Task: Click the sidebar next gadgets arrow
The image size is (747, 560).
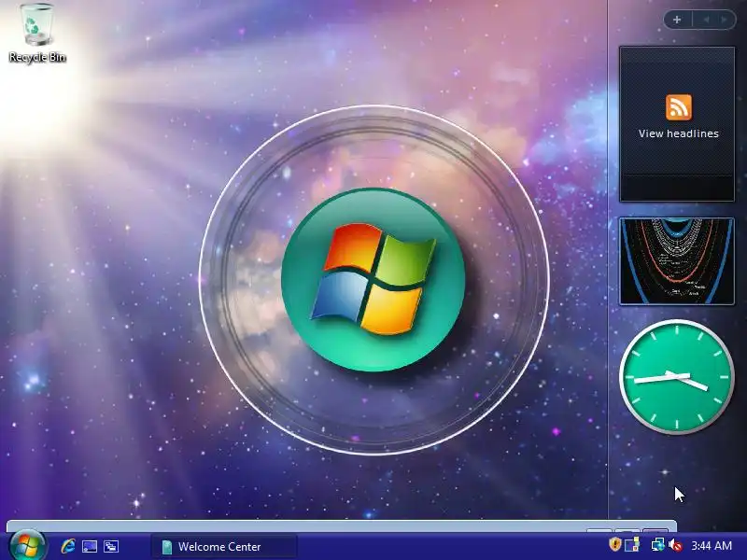Action: click(x=725, y=20)
